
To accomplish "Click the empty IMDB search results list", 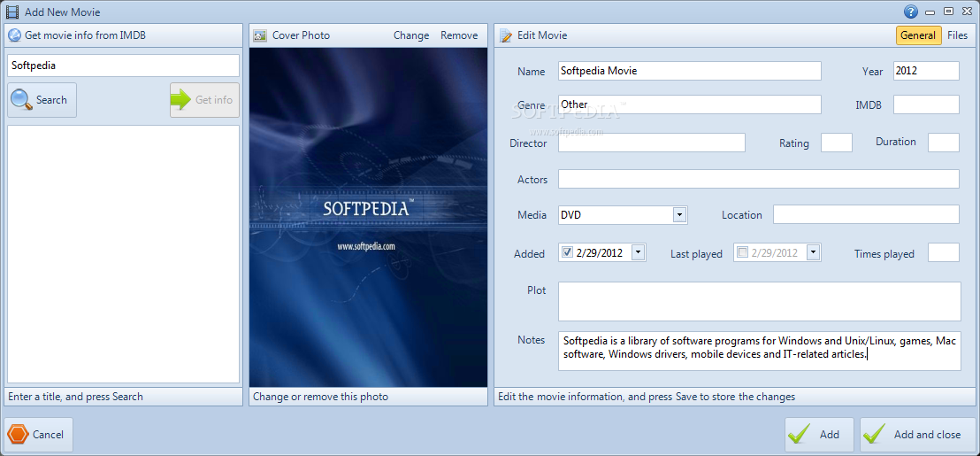I will (123, 254).
